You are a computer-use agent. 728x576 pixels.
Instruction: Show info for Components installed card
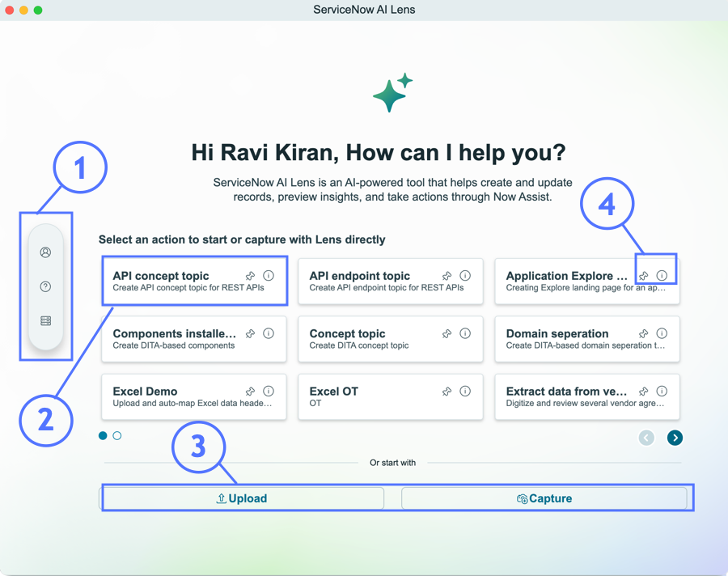click(x=269, y=333)
